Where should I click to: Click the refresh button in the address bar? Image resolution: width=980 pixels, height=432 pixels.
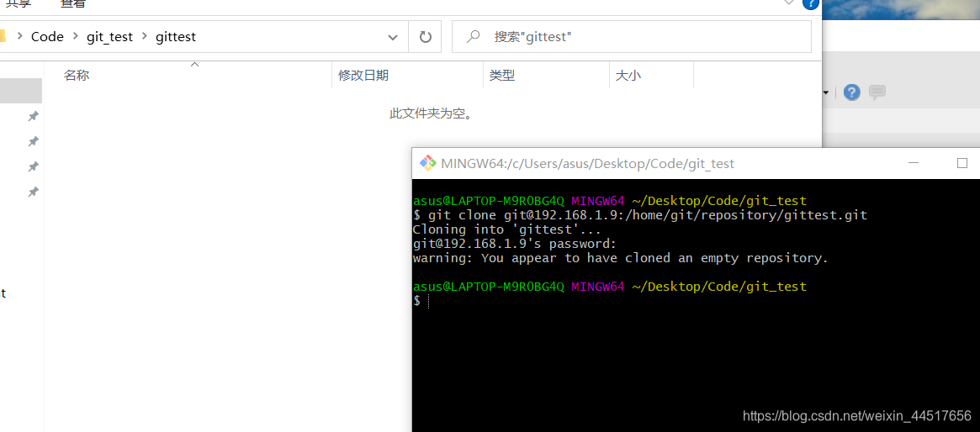[x=426, y=37]
